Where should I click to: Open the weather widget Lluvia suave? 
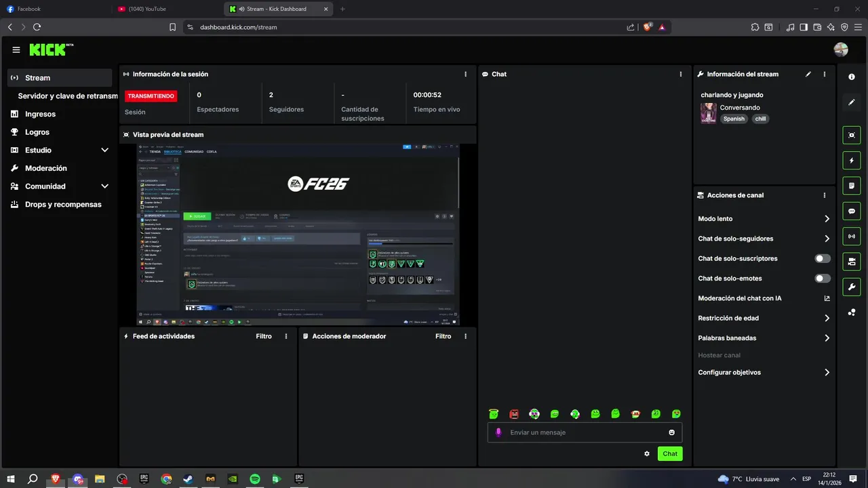[x=748, y=479]
